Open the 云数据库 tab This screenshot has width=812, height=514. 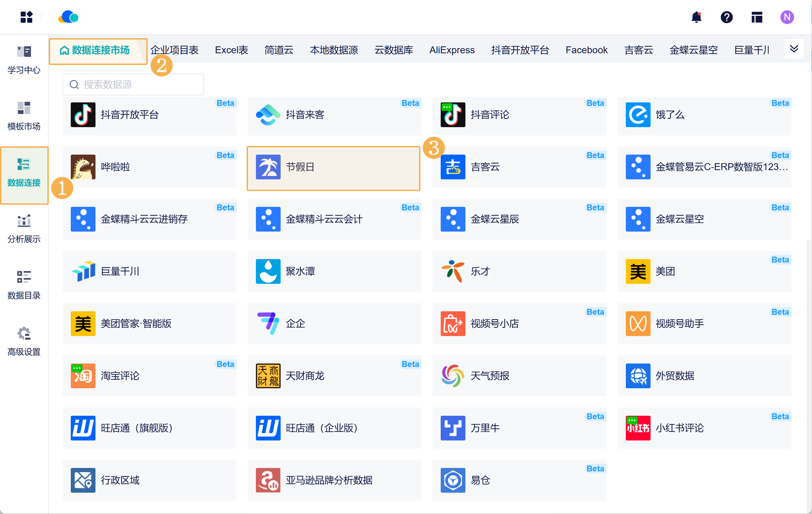(x=394, y=50)
